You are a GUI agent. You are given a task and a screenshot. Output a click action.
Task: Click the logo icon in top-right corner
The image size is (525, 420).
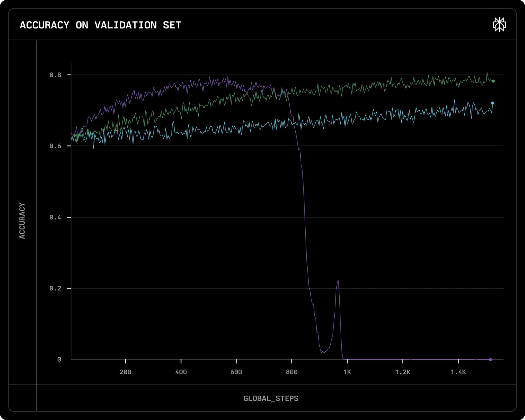499,24
